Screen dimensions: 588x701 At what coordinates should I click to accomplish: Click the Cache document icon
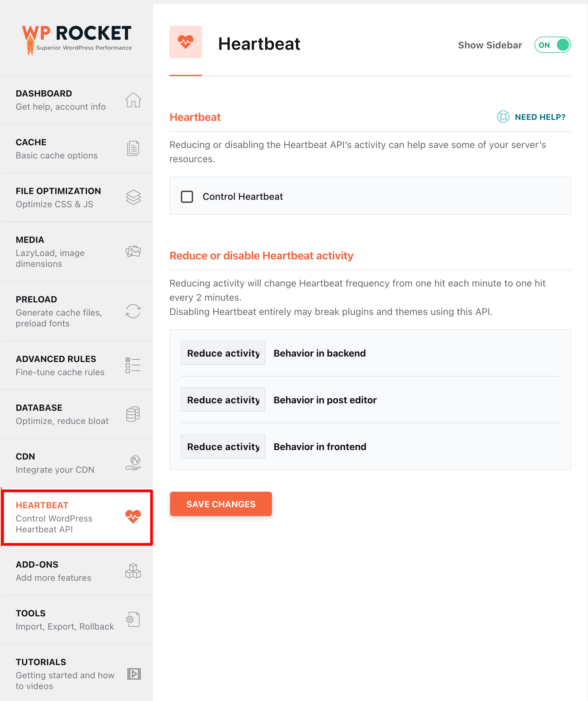(133, 148)
